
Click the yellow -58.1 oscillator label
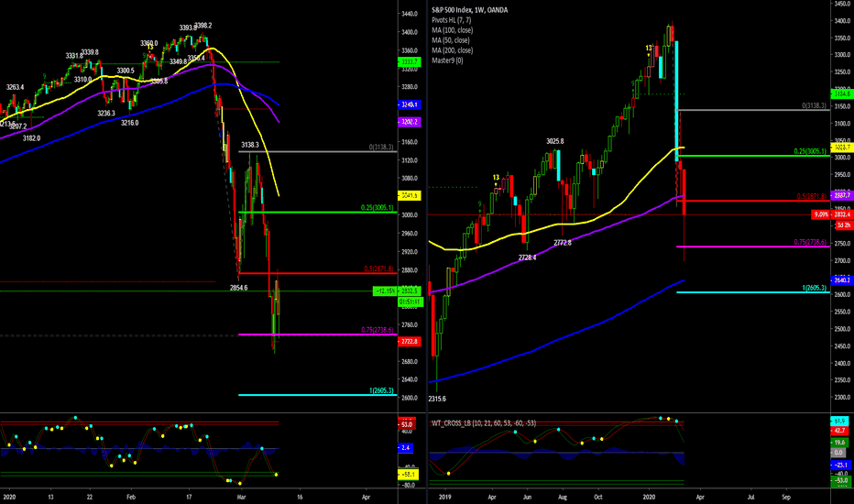408,475
